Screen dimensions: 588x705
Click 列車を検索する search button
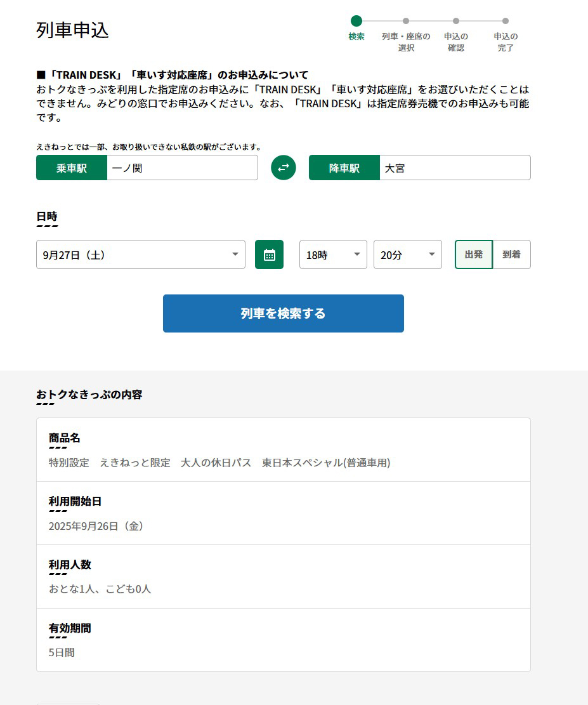click(x=283, y=313)
